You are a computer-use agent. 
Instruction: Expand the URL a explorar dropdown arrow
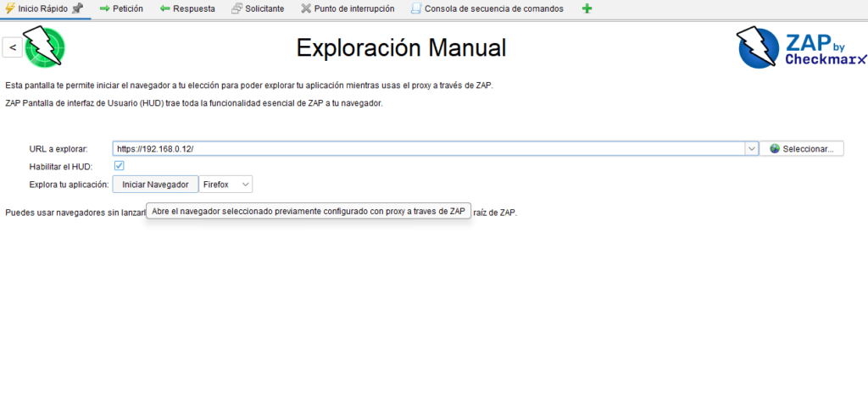pyautogui.click(x=751, y=149)
